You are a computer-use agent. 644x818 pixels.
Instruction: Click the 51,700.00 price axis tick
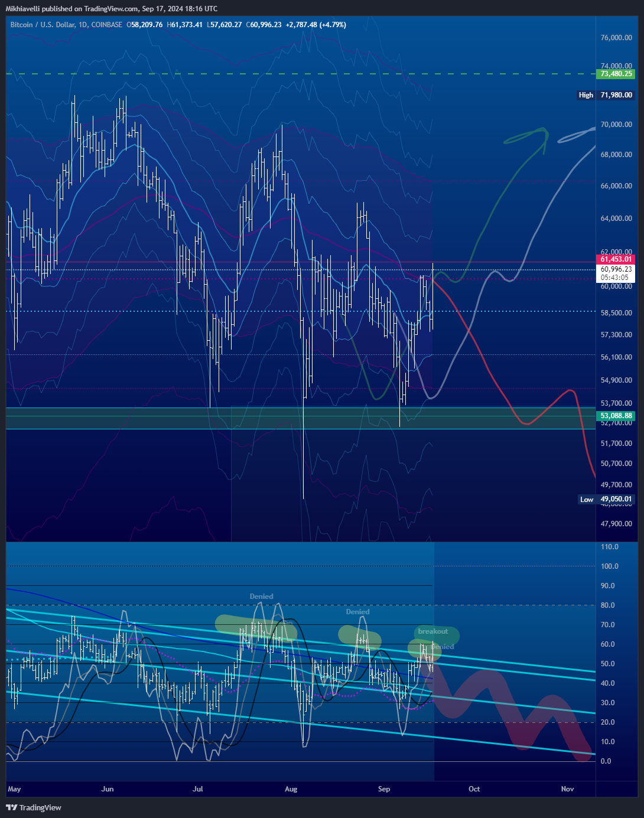pyautogui.click(x=616, y=444)
